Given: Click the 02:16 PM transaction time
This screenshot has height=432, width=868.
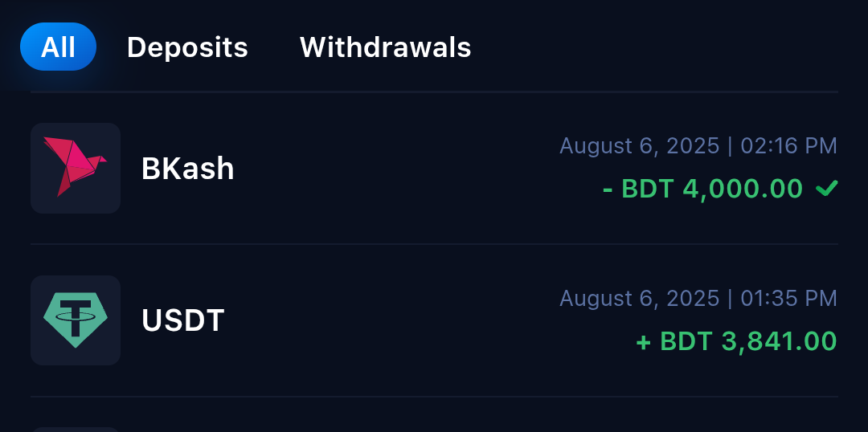Looking at the screenshot, I should pyautogui.click(x=788, y=146).
